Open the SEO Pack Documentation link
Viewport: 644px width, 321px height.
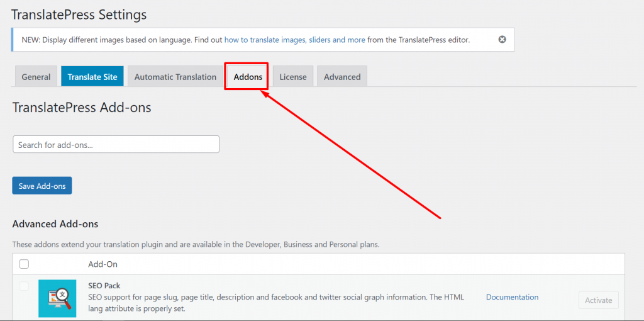point(512,297)
